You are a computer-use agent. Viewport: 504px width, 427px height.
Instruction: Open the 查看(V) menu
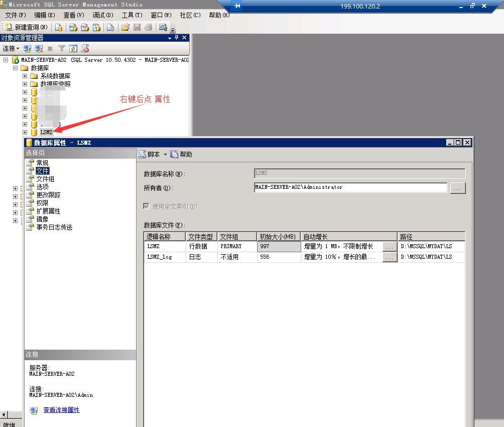coord(74,15)
